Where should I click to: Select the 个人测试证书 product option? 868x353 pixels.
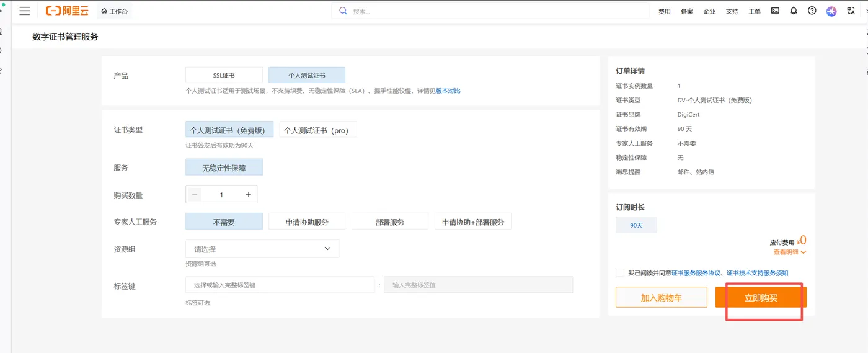[x=307, y=75]
